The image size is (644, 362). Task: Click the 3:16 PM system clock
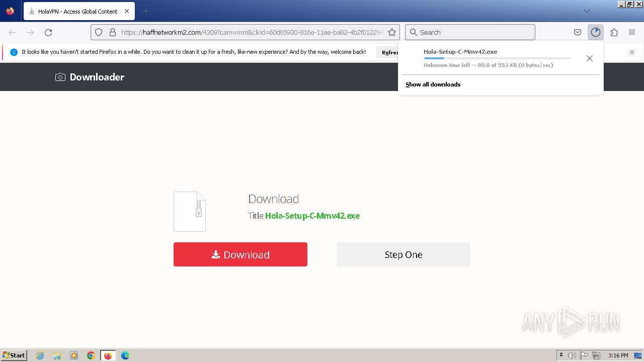pyautogui.click(x=618, y=355)
